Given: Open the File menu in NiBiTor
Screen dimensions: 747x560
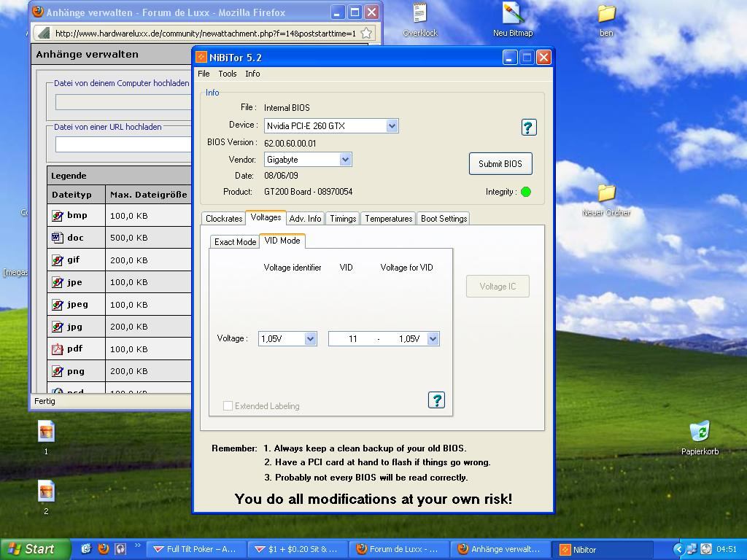Looking at the screenshot, I should pyautogui.click(x=204, y=74).
